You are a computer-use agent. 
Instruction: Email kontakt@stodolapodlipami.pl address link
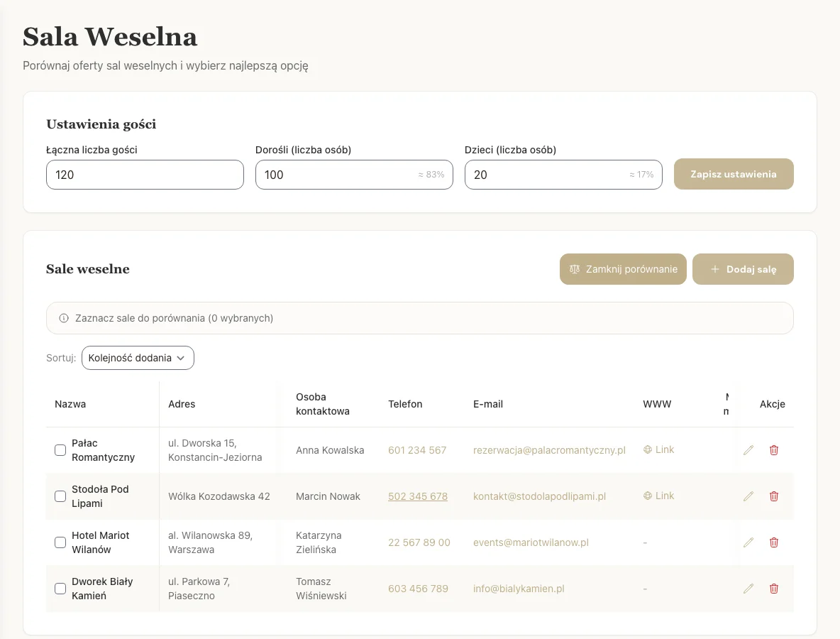[539, 496]
